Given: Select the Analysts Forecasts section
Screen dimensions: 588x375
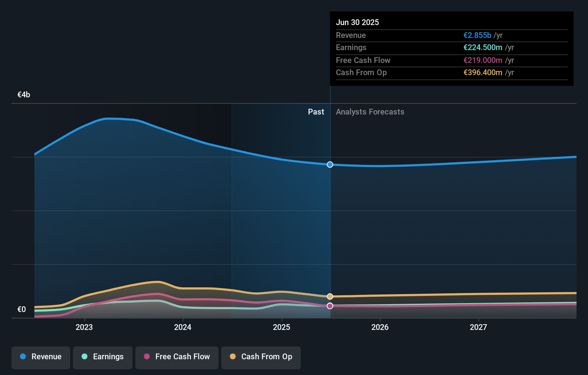Looking at the screenshot, I should (370, 112).
